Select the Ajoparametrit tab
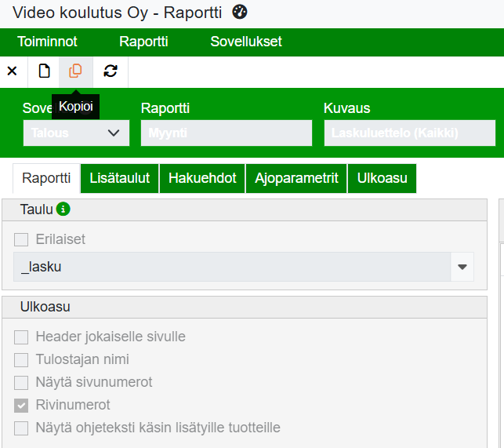Image resolution: width=504 pixels, height=448 pixels. (x=296, y=178)
